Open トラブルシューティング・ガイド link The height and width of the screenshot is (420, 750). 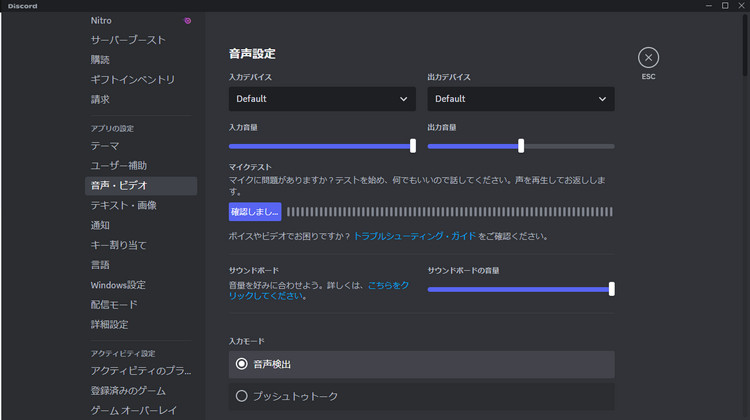(415, 236)
